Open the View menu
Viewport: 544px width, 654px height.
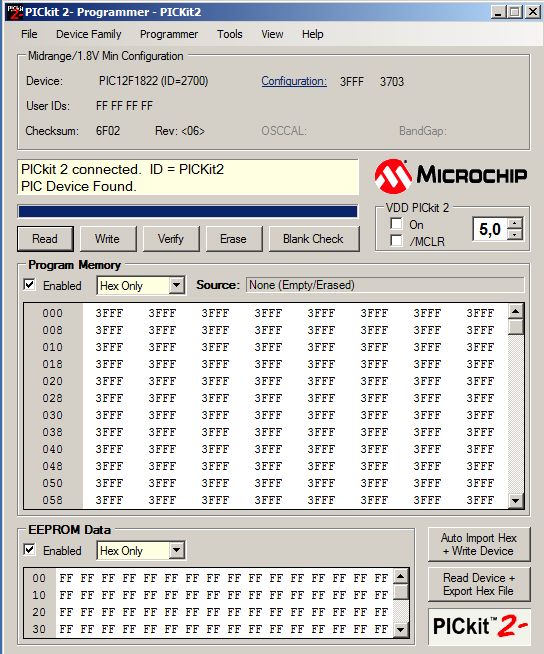tap(272, 34)
